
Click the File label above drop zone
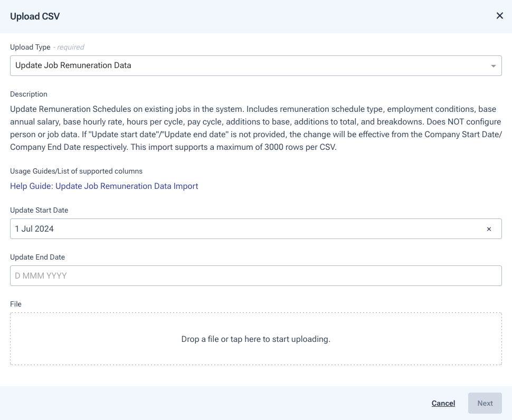[x=16, y=304]
